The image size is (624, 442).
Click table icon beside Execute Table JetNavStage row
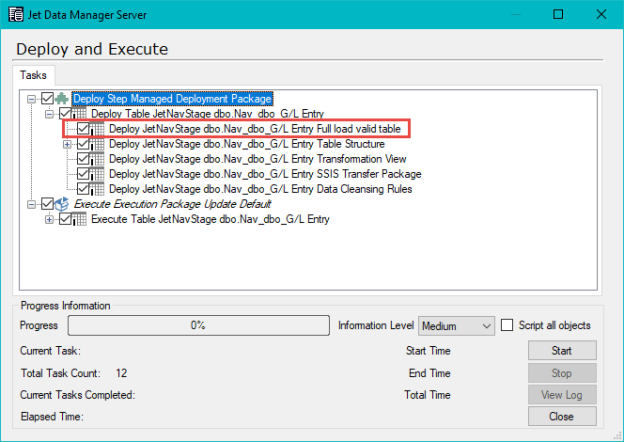pos(79,219)
